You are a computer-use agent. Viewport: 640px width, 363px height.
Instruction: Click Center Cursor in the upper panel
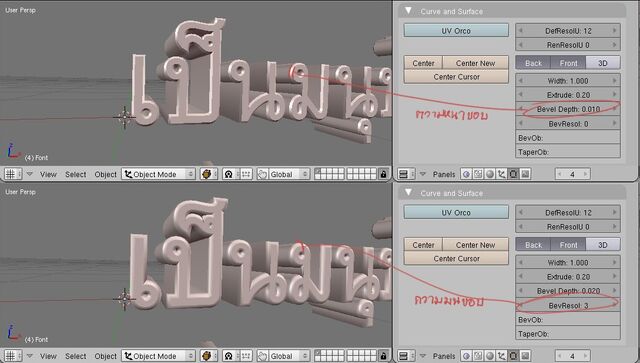pyautogui.click(x=456, y=76)
